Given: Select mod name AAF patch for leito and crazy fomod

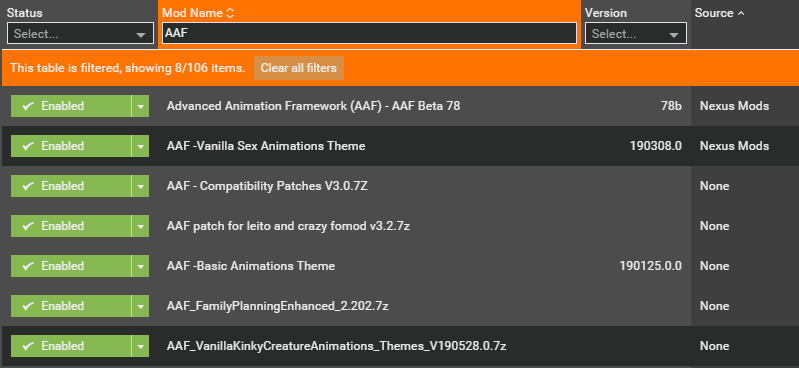Looking at the screenshot, I should point(288,226).
